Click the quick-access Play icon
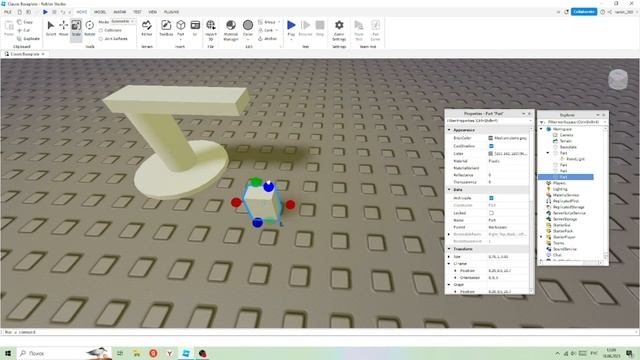 [45, 12]
